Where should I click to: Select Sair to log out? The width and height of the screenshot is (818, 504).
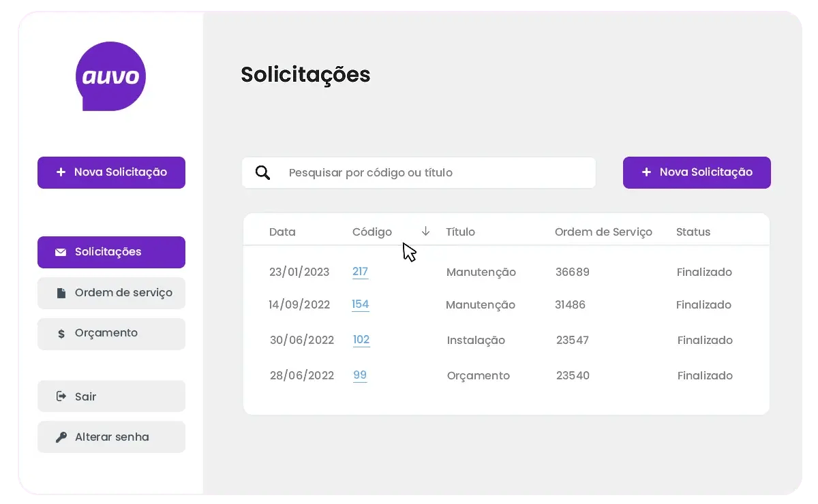tap(111, 396)
